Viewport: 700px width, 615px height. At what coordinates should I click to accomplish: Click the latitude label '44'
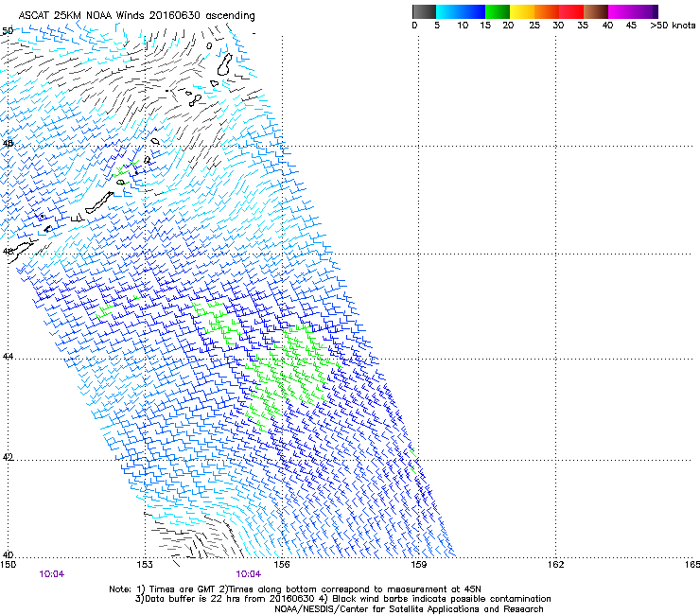click(8, 357)
